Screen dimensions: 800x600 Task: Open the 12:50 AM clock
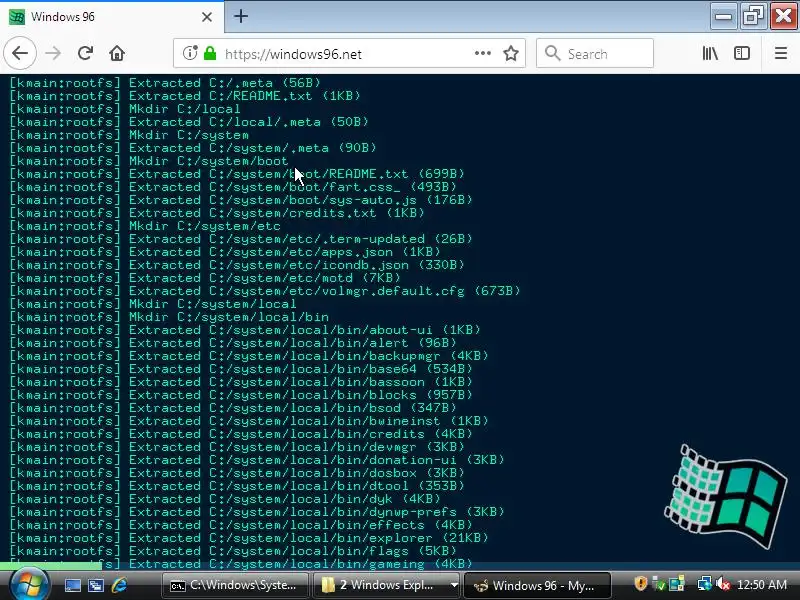pos(762,585)
